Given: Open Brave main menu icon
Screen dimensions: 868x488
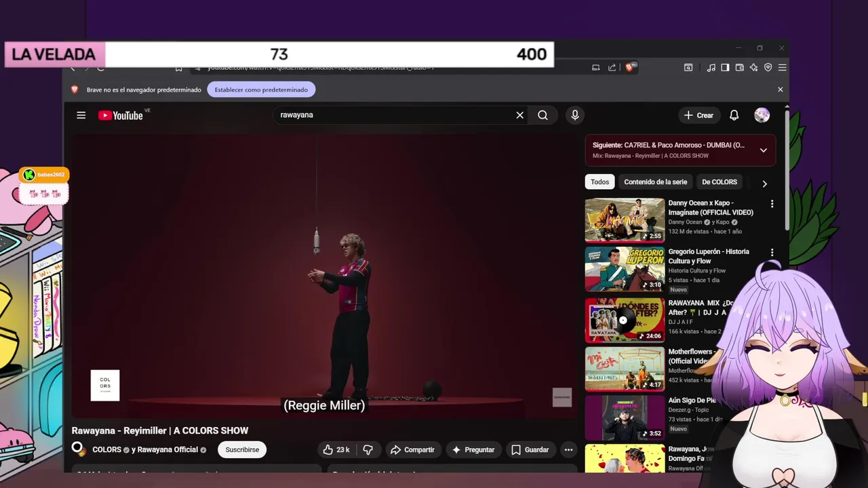Looking at the screenshot, I should coord(782,67).
